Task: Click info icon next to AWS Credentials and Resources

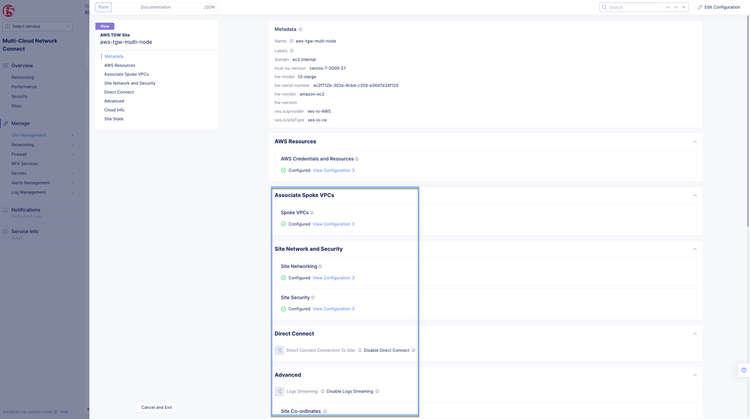Action: click(x=357, y=159)
